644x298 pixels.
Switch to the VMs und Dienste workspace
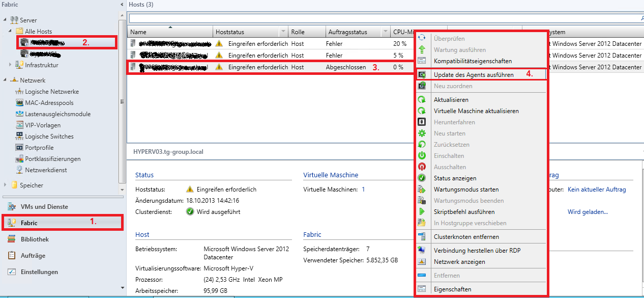[x=44, y=207]
